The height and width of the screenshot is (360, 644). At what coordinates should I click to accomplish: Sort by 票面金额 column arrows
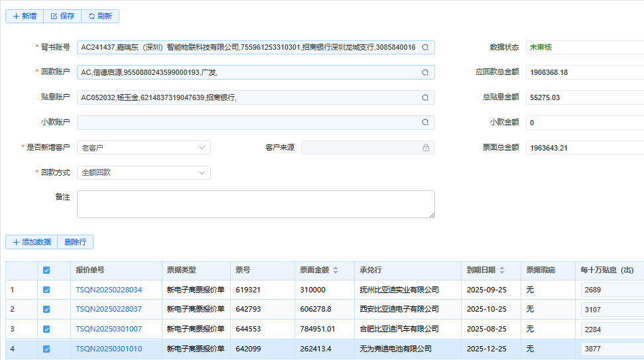click(335, 270)
